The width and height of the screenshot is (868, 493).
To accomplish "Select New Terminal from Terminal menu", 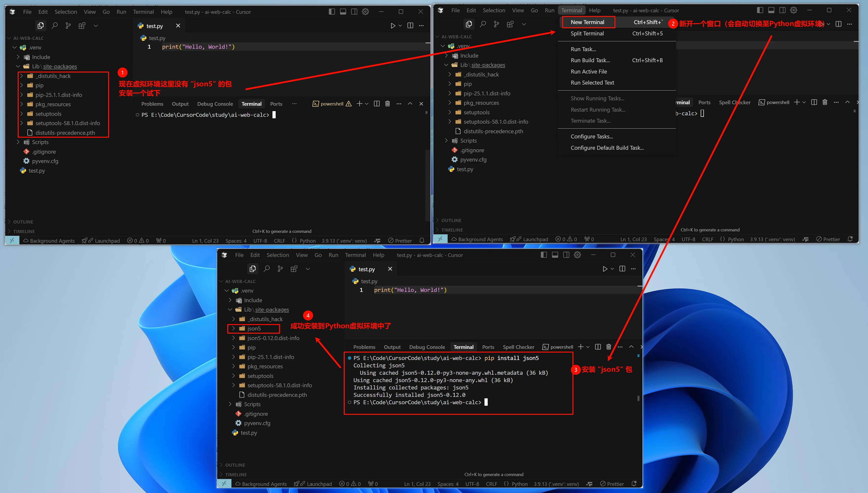I will [587, 22].
